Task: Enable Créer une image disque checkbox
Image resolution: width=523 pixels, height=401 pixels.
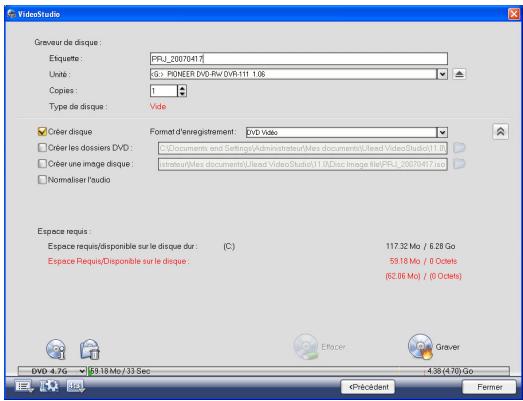Action: click(42, 163)
